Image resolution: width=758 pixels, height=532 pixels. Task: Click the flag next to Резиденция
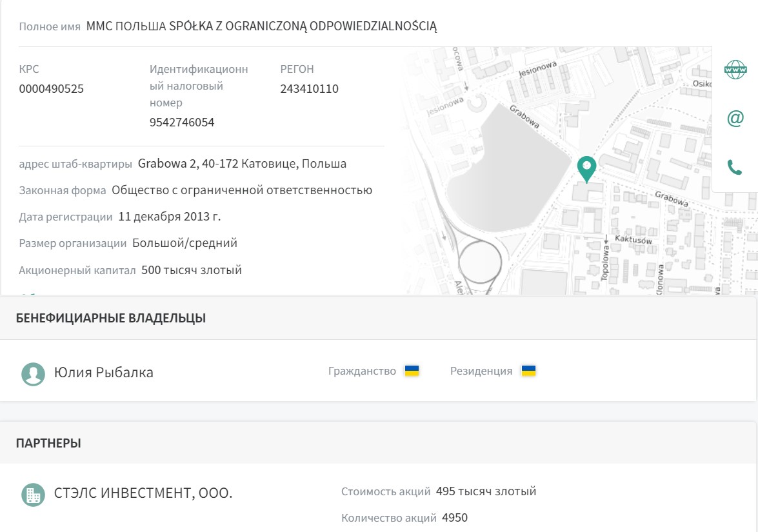528,371
